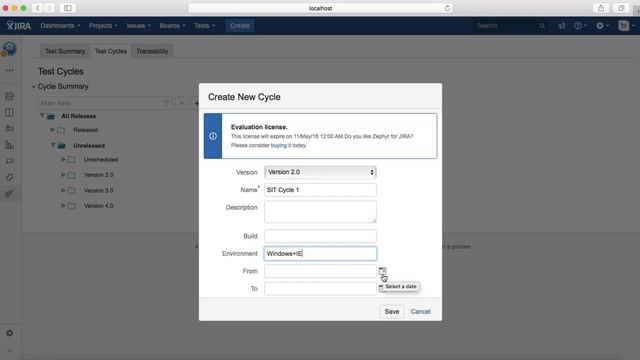
Task: Open the sidebar components puzzle icon
Action: (9, 178)
